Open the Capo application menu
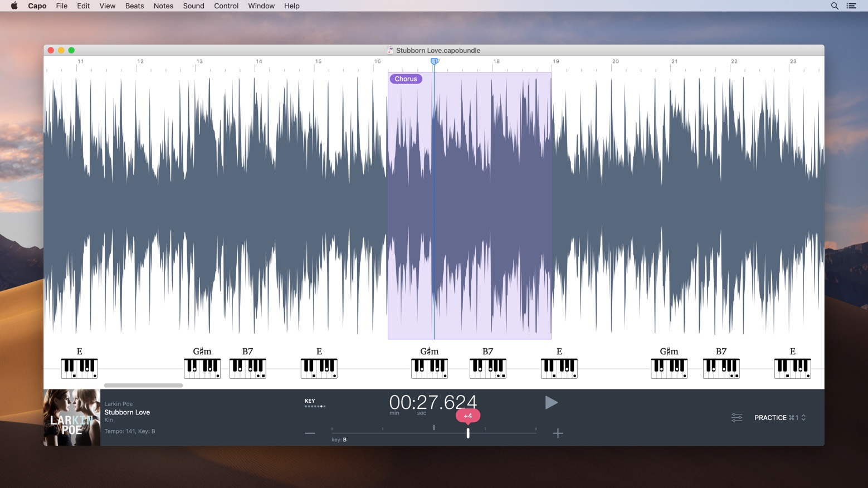This screenshot has width=868, height=488. 37,6
